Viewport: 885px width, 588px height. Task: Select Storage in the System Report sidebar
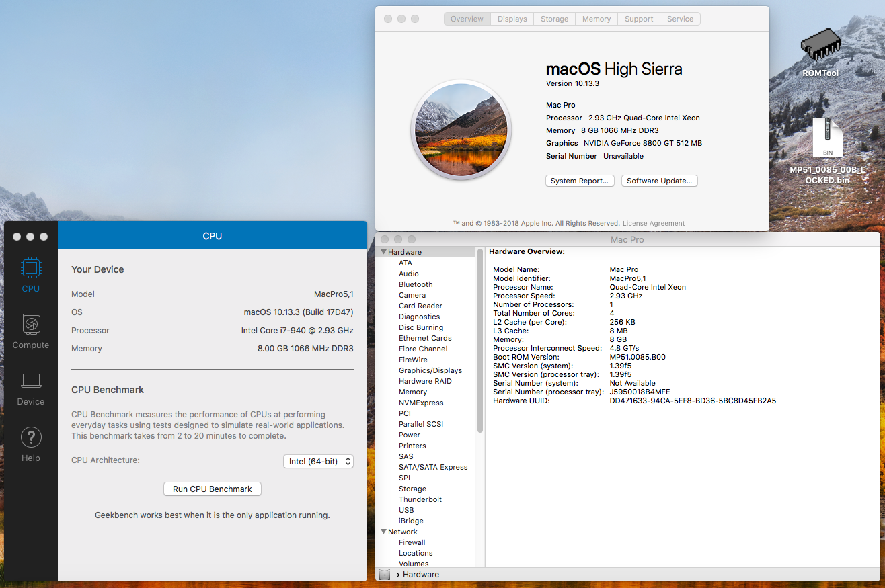[412, 489]
